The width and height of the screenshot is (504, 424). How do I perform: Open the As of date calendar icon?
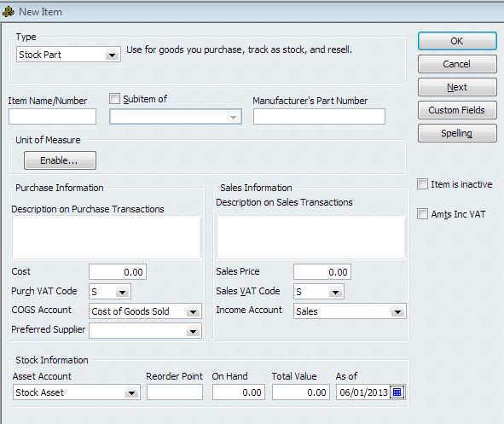coord(397,392)
